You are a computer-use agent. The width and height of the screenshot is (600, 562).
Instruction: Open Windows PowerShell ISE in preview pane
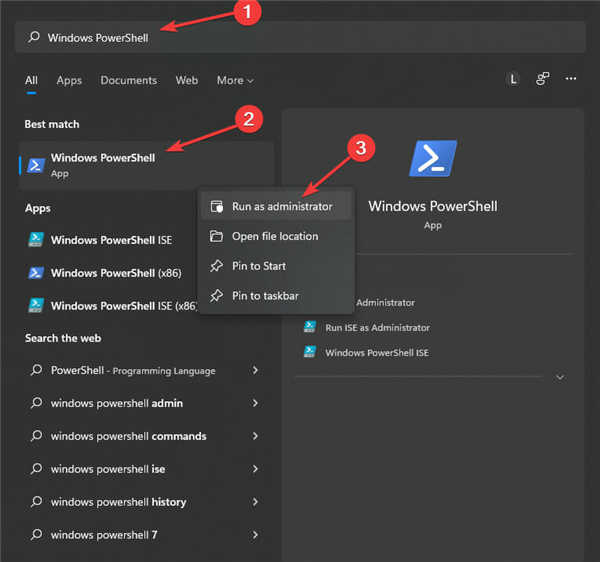(376, 352)
